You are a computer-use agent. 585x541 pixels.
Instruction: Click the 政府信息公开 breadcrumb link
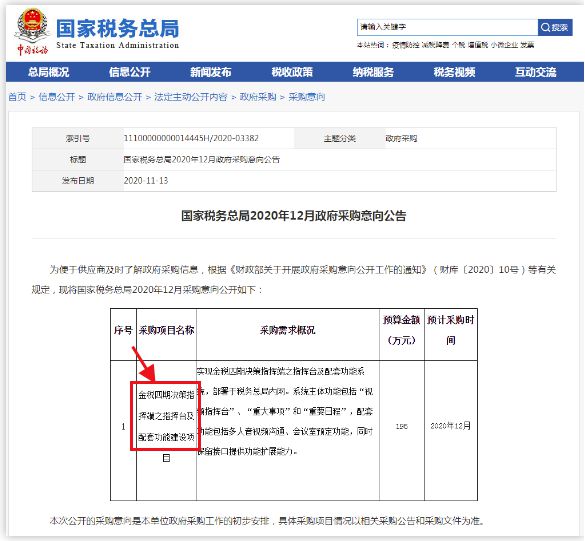pos(115,97)
